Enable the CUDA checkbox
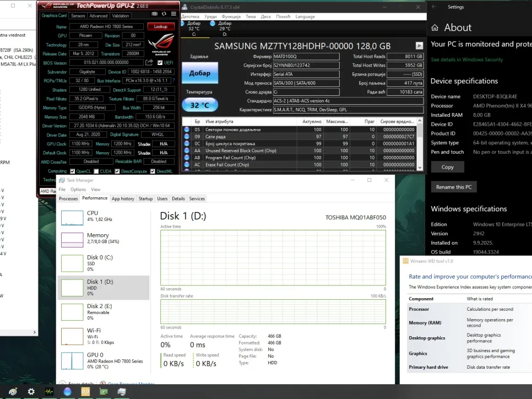This screenshot has height=399, width=532. coord(96,171)
